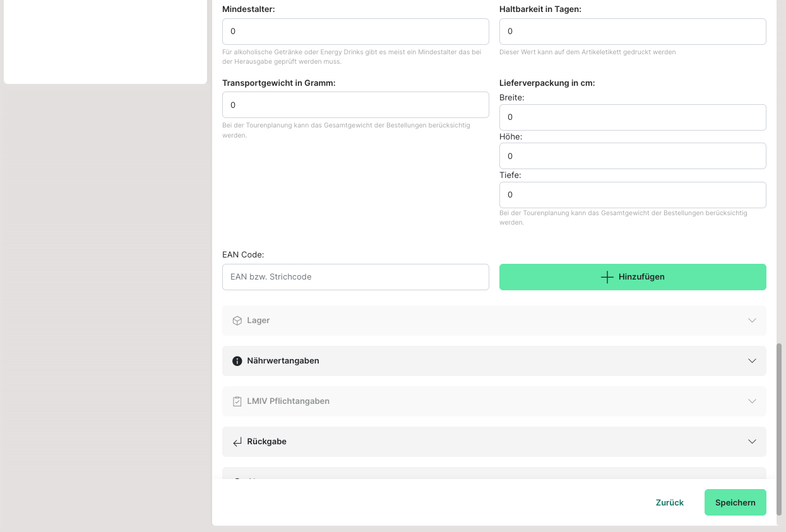Go back using the Zurück link
The height and width of the screenshot is (532, 786).
[x=669, y=502]
